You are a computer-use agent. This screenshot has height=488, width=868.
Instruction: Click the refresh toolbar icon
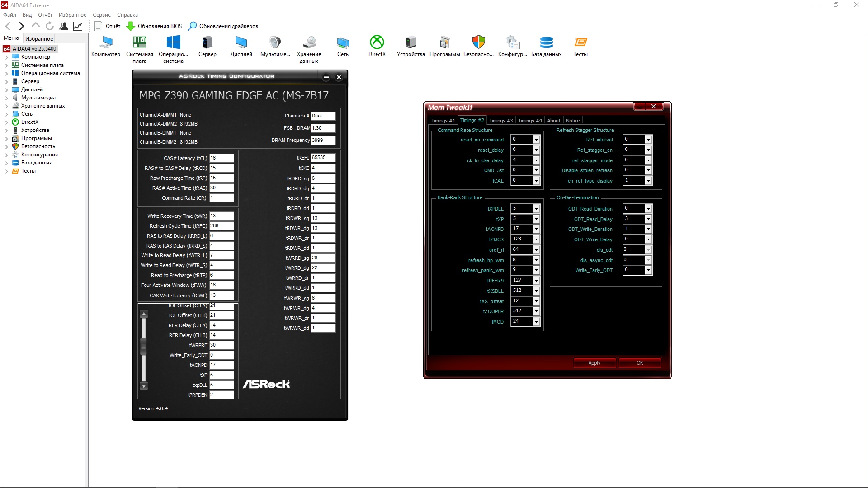(50, 26)
